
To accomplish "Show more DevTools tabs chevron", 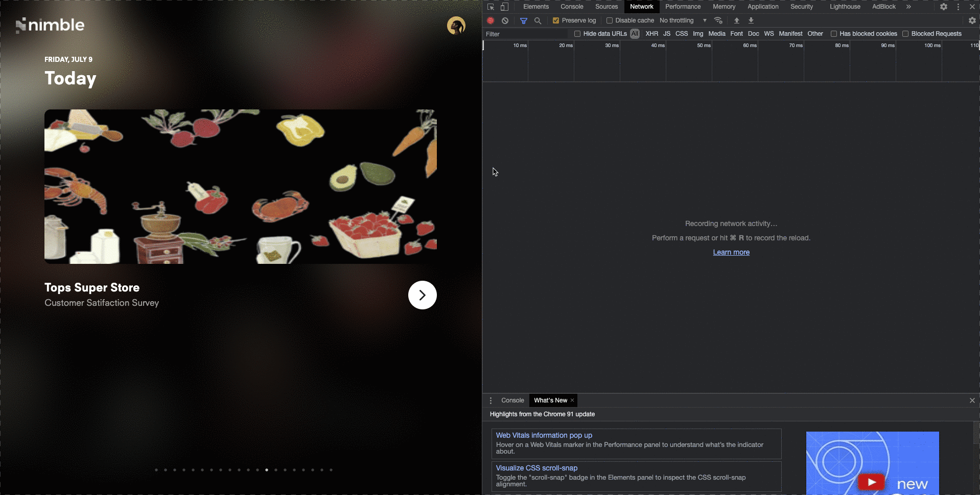I will click(x=908, y=7).
